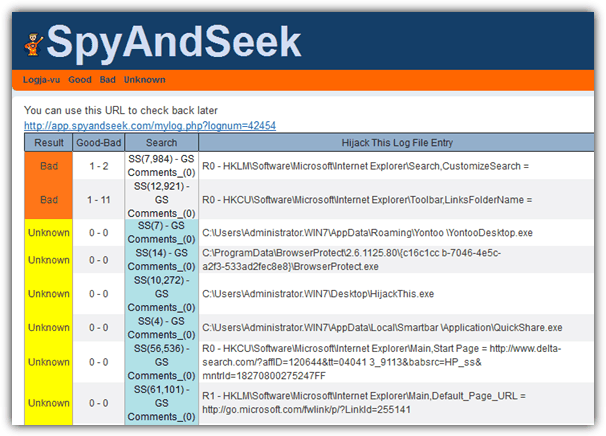Click the 1 - 11 good-bad score
Screen dimensions: 606x436
[x=99, y=199]
